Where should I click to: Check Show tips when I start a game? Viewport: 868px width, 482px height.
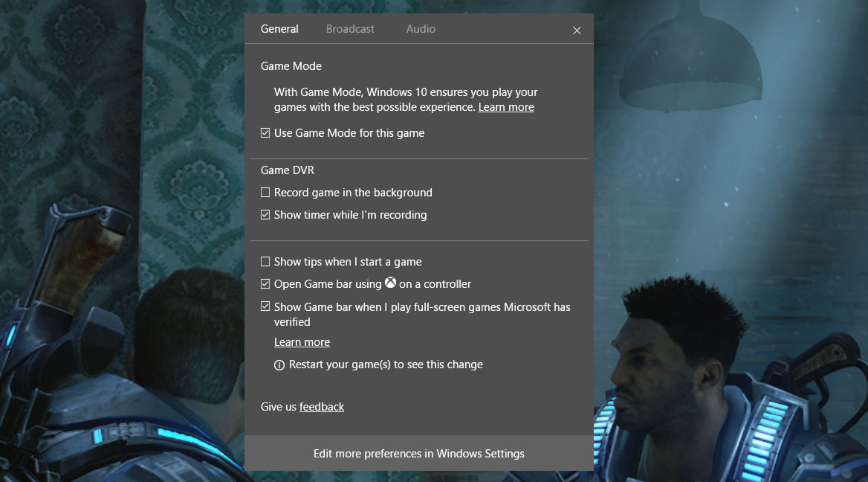click(x=265, y=262)
